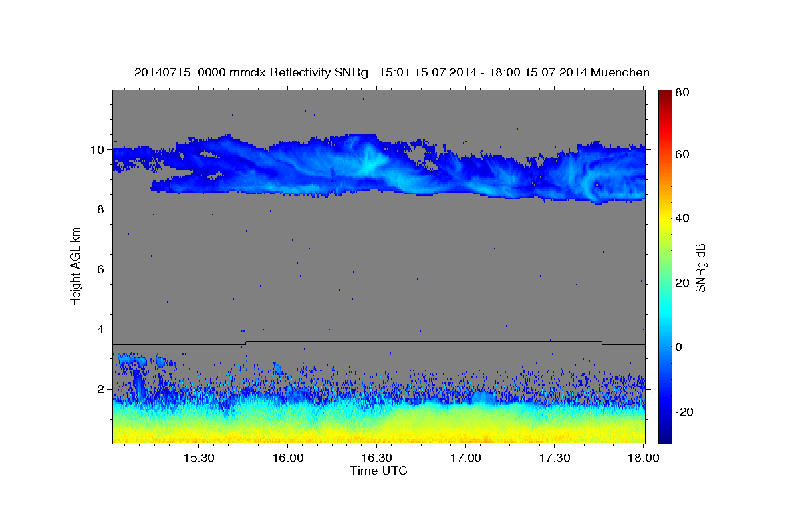
Task: Click the 17:00 time tick label
Action: [465, 458]
